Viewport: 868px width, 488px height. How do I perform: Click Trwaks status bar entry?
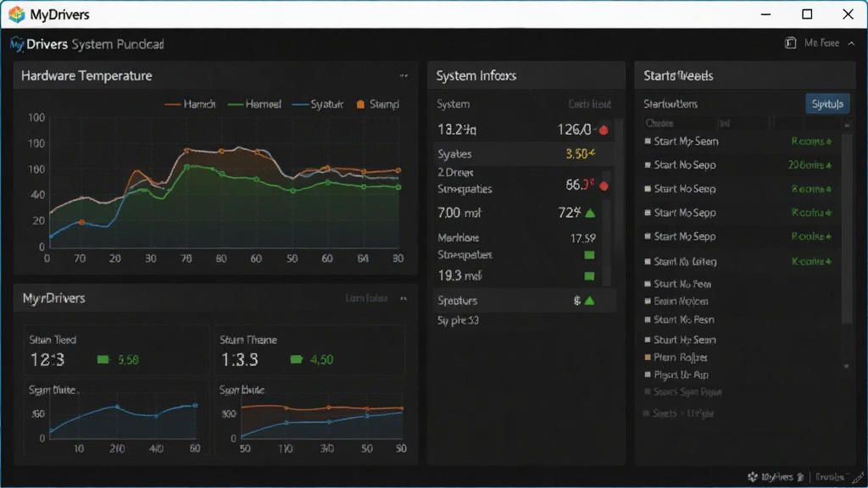830,477
